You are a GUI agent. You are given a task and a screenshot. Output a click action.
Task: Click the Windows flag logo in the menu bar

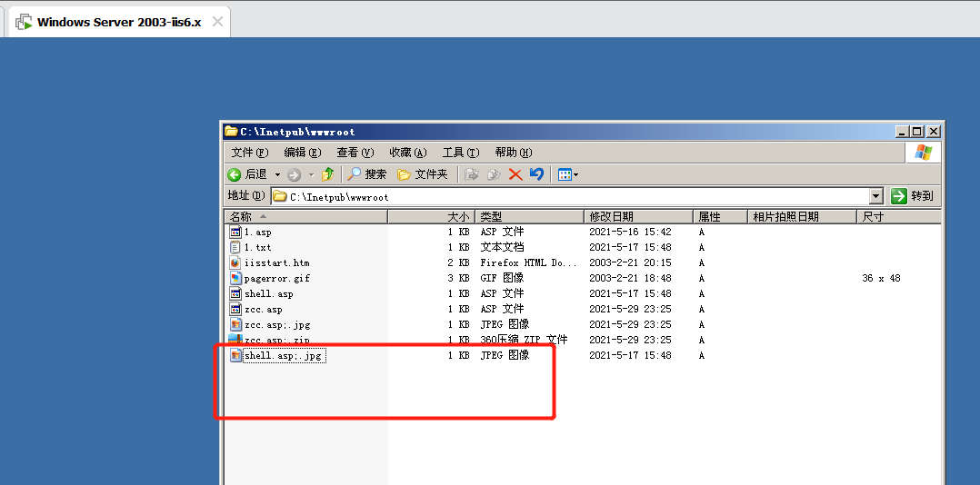pyautogui.click(x=923, y=153)
